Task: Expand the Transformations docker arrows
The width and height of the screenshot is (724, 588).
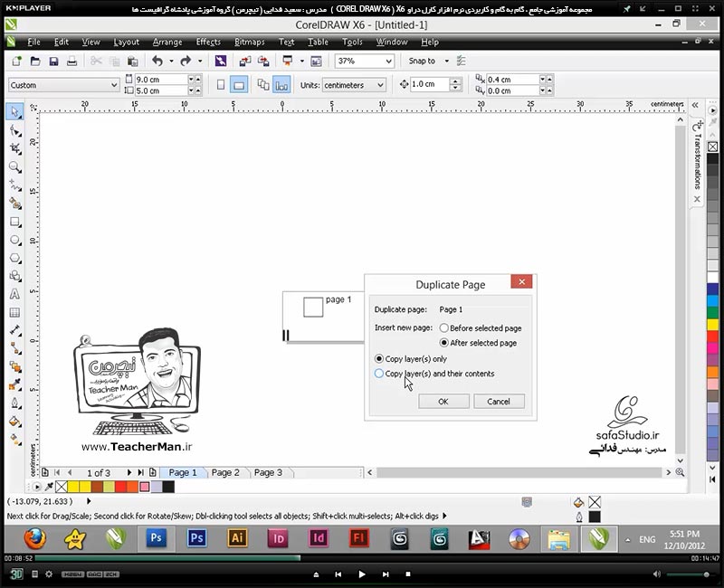Action: point(695,105)
